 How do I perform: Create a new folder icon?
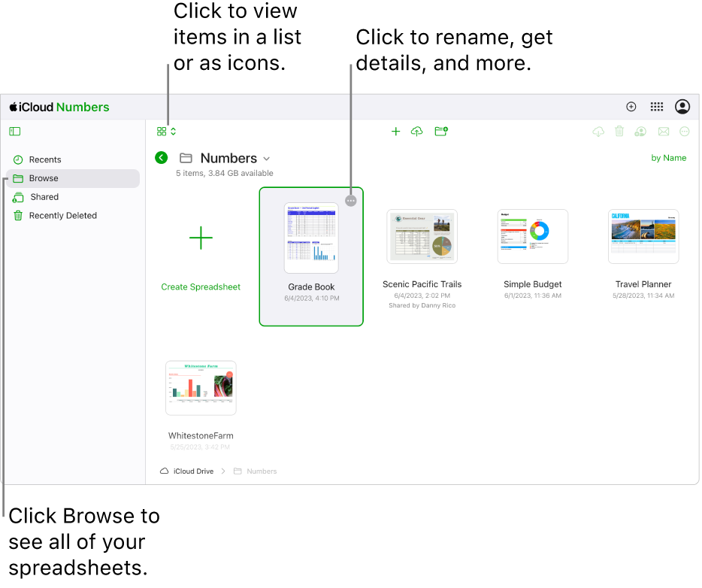click(x=441, y=132)
